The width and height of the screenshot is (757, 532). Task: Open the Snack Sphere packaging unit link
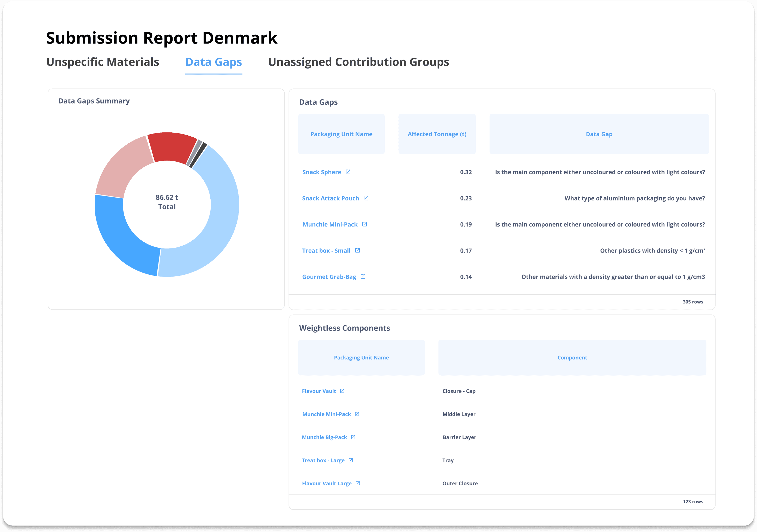(321, 172)
